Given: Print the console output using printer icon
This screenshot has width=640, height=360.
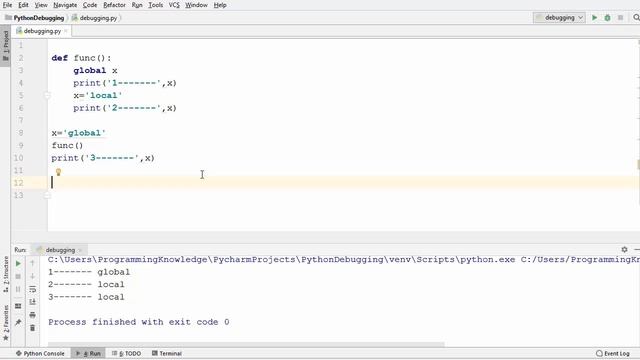Looking at the screenshot, I should (33, 315).
